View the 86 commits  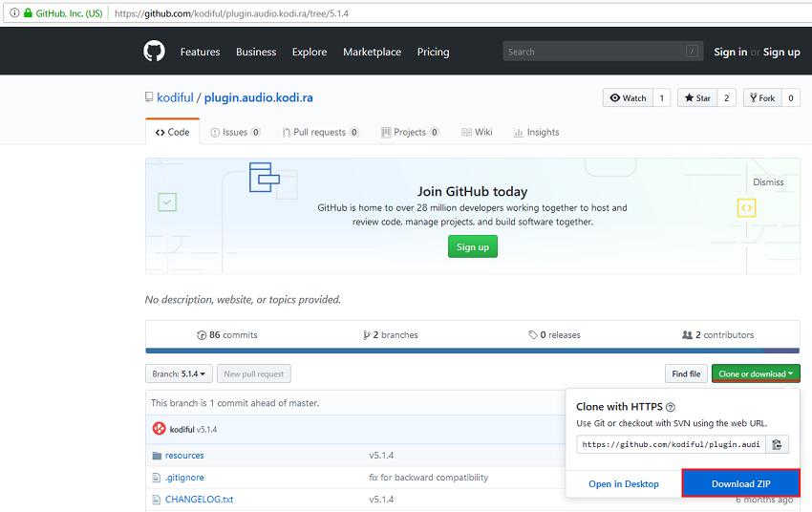pyautogui.click(x=227, y=335)
